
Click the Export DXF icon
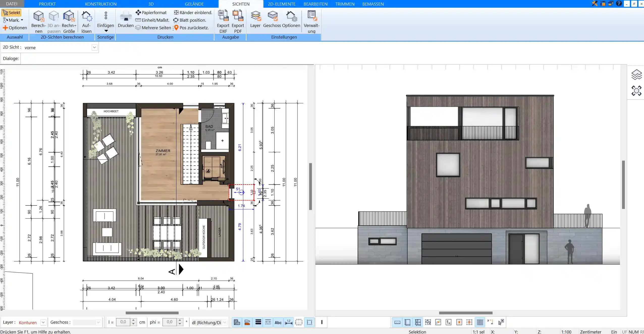click(223, 16)
